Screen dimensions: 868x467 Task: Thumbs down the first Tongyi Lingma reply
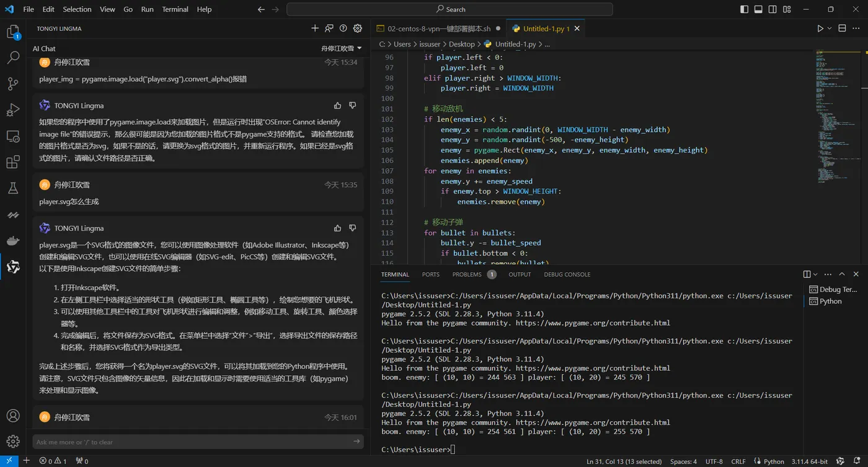(x=352, y=105)
